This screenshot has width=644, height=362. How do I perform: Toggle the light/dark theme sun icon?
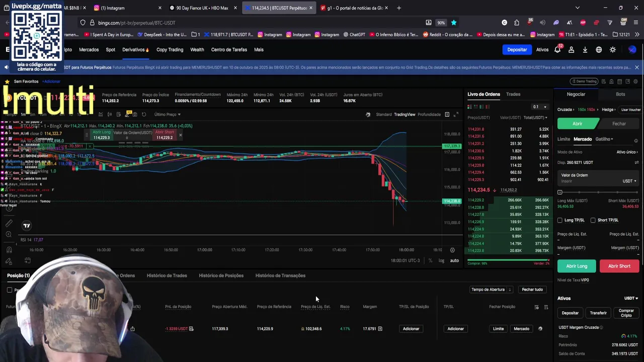pyautogui.click(x=613, y=50)
